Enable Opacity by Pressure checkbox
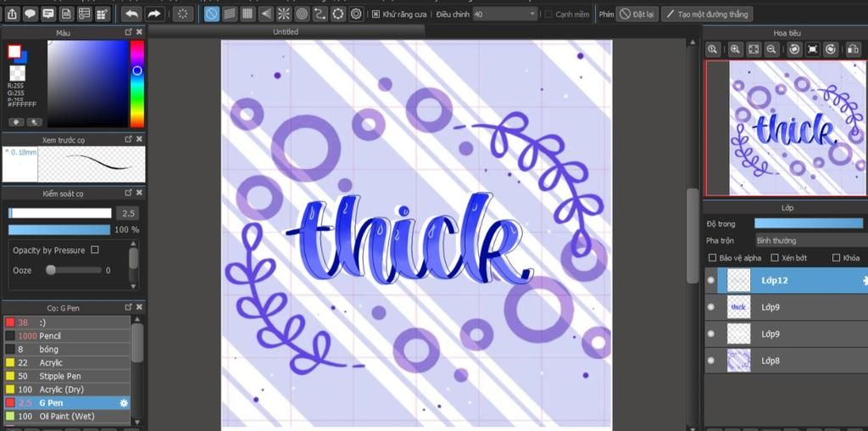 95,249
